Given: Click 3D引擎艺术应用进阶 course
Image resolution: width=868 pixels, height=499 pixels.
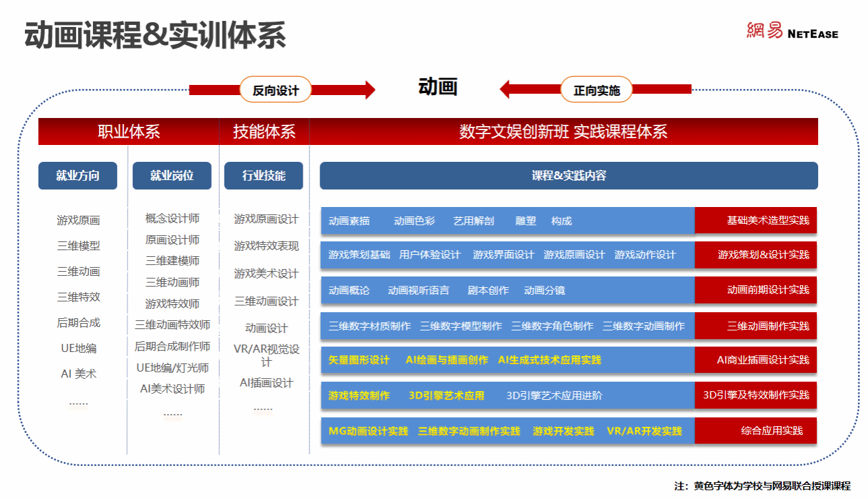Looking at the screenshot, I should (x=555, y=396).
